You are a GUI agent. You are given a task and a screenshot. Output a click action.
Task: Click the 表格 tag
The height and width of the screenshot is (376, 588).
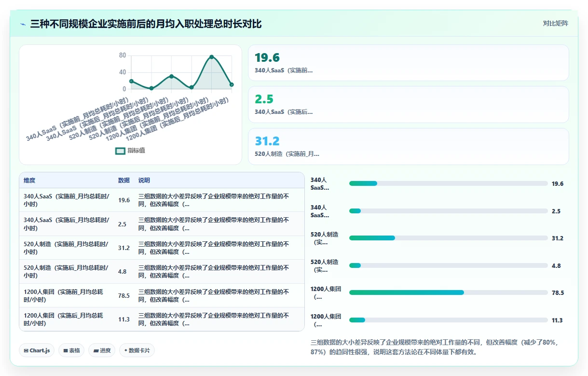71,350
